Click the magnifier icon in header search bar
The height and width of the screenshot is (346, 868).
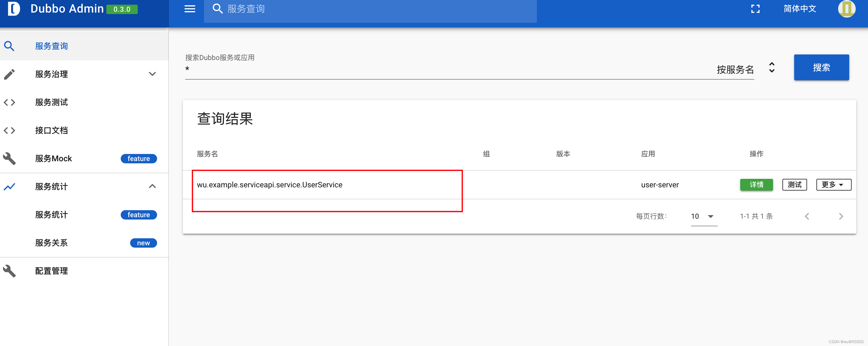(x=218, y=9)
